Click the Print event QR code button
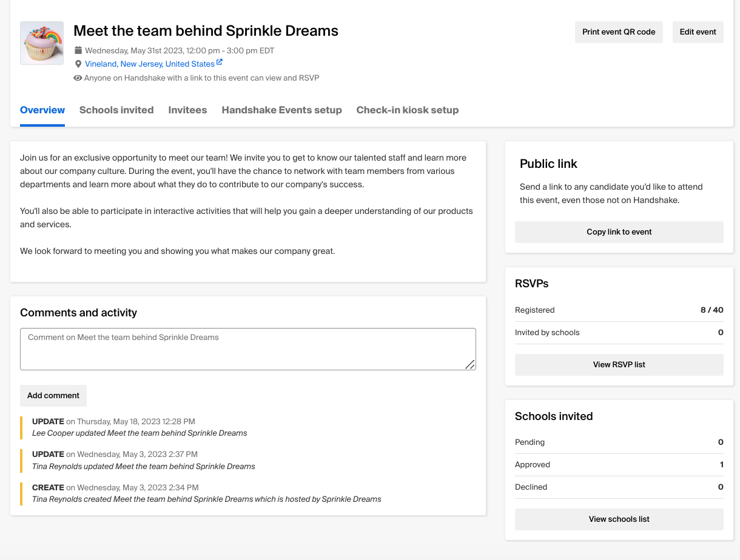Image resolution: width=740 pixels, height=560 pixels. click(x=619, y=32)
